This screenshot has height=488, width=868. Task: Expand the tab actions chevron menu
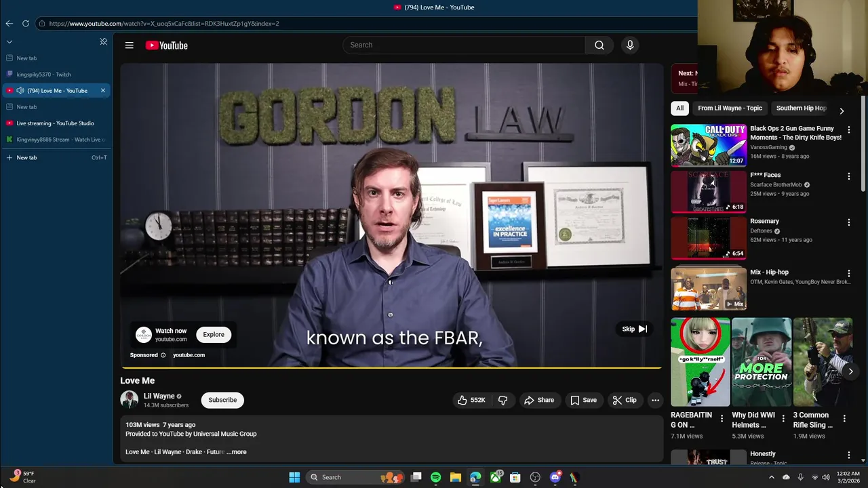click(x=9, y=41)
